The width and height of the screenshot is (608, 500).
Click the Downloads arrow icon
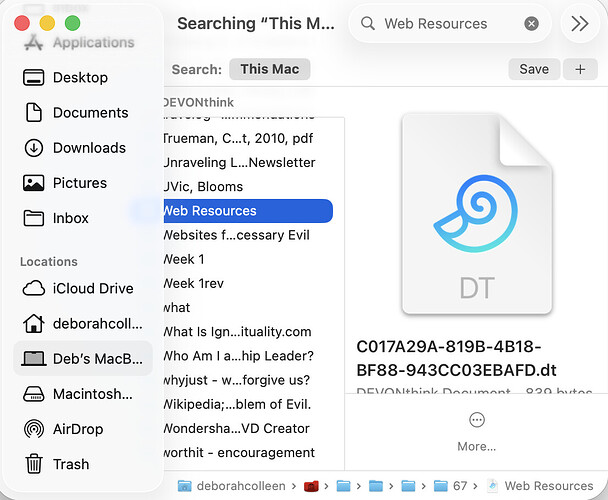[x=33, y=148]
